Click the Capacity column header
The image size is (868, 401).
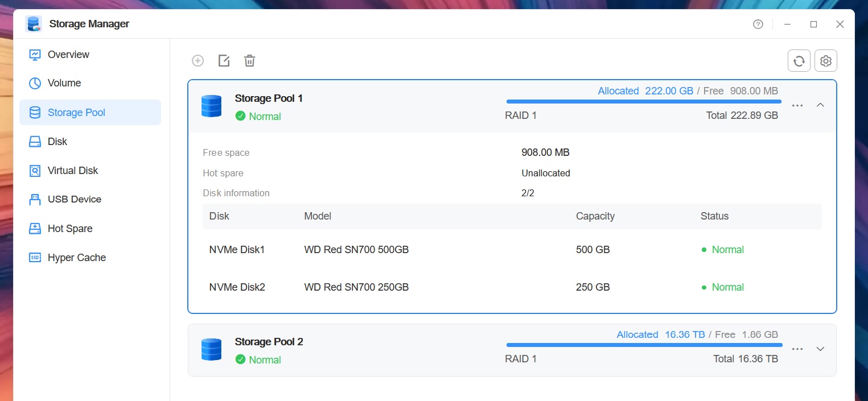tap(595, 216)
